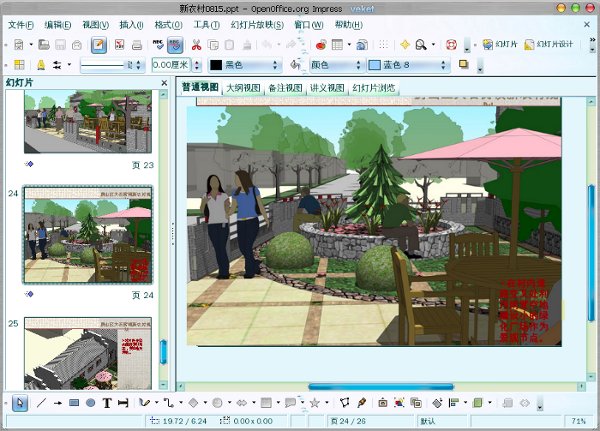Toggle the Shadow icon in line toolbar
Screen dimensions: 600x431
tap(464, 65)
